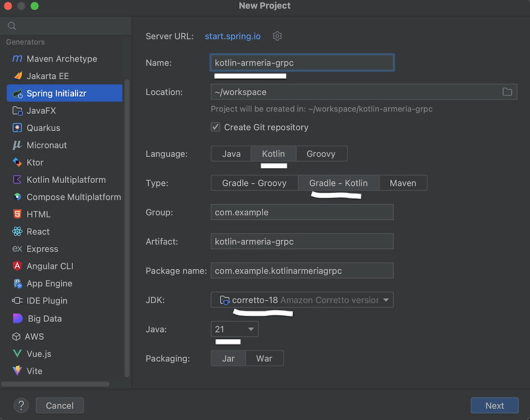The height and width of the screenshot is (420, 530).
Task: Switch packaging to War
Action: coord(264,358)
